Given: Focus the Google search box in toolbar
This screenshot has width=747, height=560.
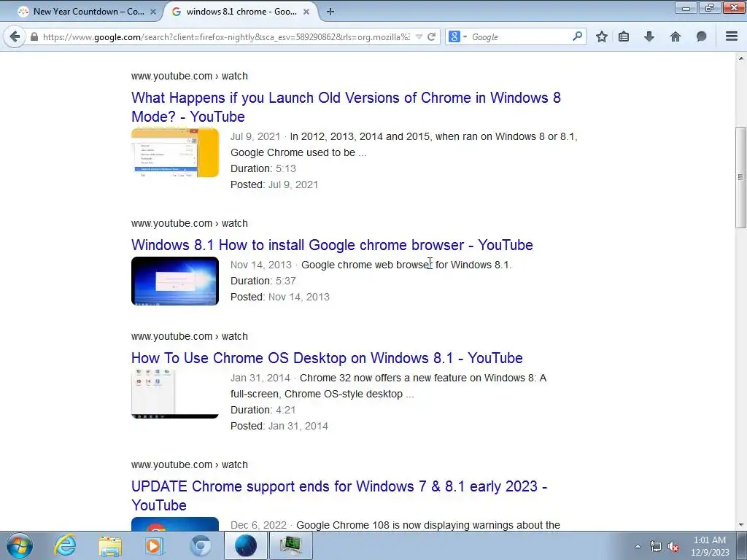Looking at the screenshot, I should 520,36.
